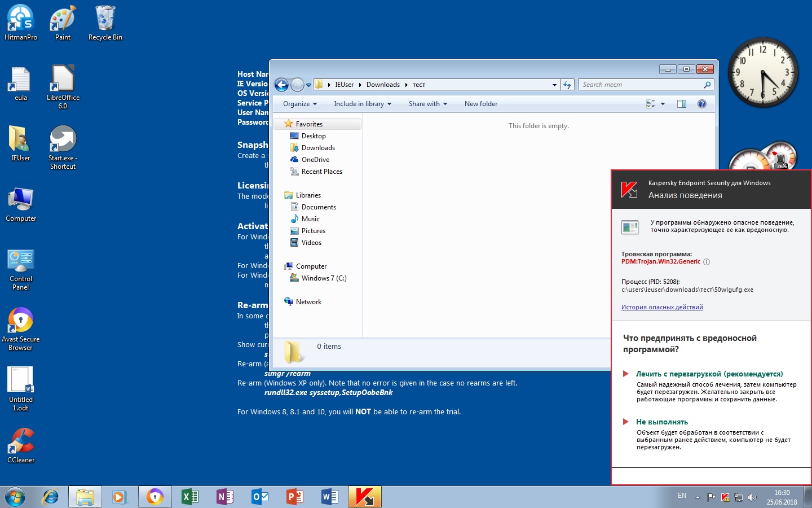This screenshot has width=812, height=508.
Task: Select Music library
Action: (310, 219)
